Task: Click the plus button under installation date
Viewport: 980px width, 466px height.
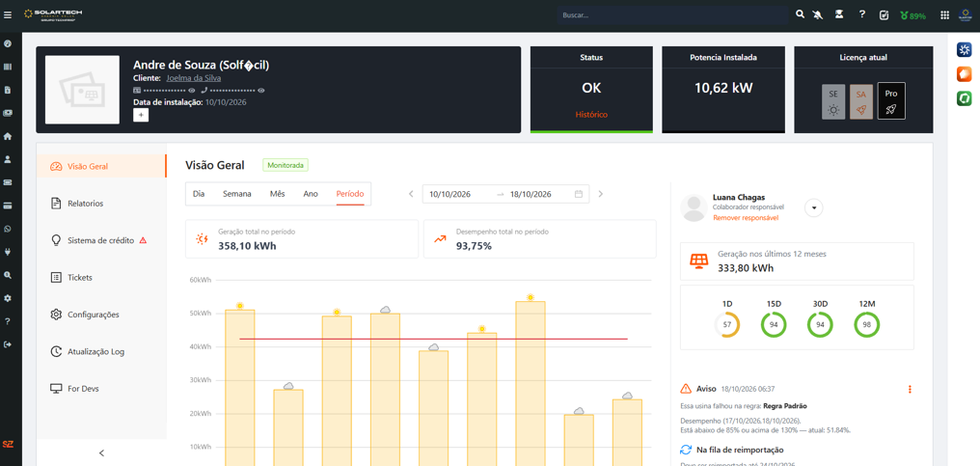Action: coord(141,115)
